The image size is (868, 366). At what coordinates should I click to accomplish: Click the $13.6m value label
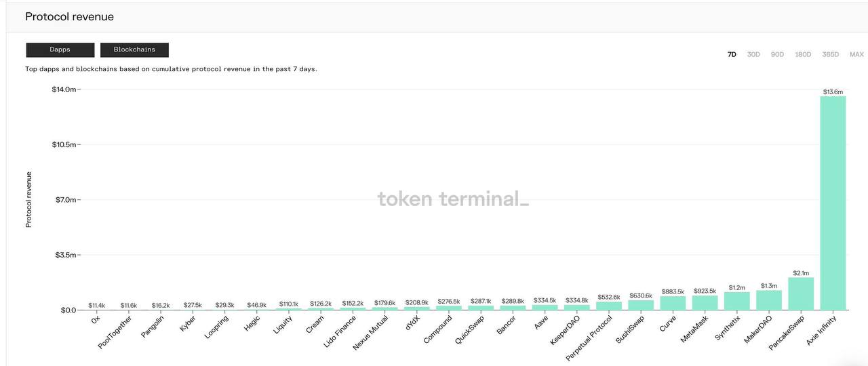(833, 91)
